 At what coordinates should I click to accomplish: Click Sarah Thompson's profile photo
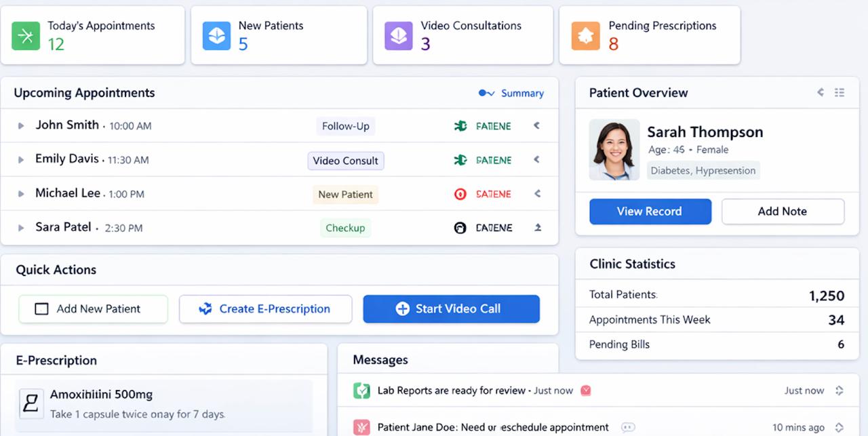[614, 150]
